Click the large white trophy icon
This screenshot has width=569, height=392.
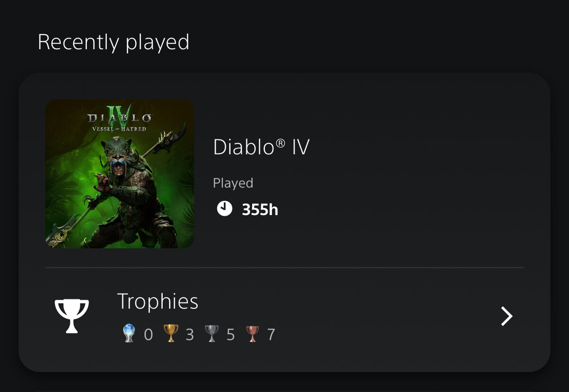pyautogui.click(x=72, y=316)
